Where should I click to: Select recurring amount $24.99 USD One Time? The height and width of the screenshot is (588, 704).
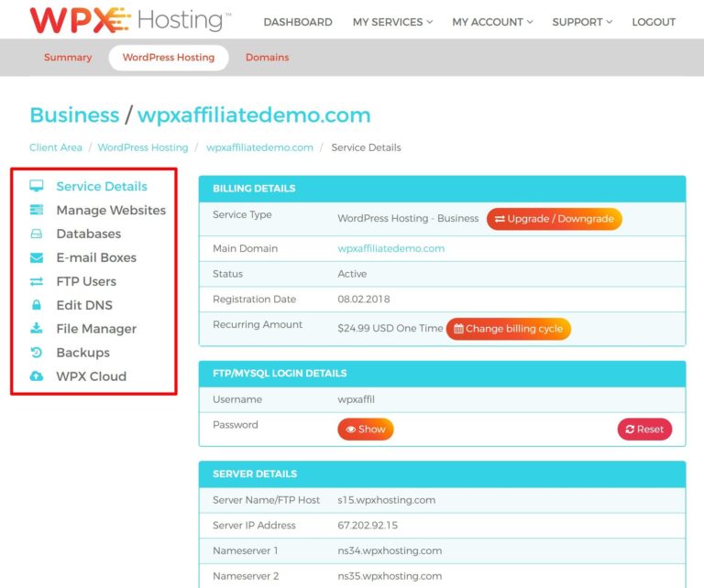pyautogui.click(x=390, y=328)
